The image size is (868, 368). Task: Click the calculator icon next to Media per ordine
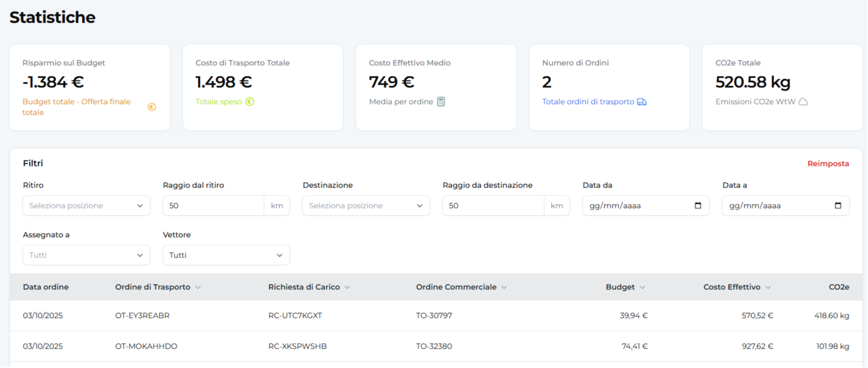pos(441,102)
